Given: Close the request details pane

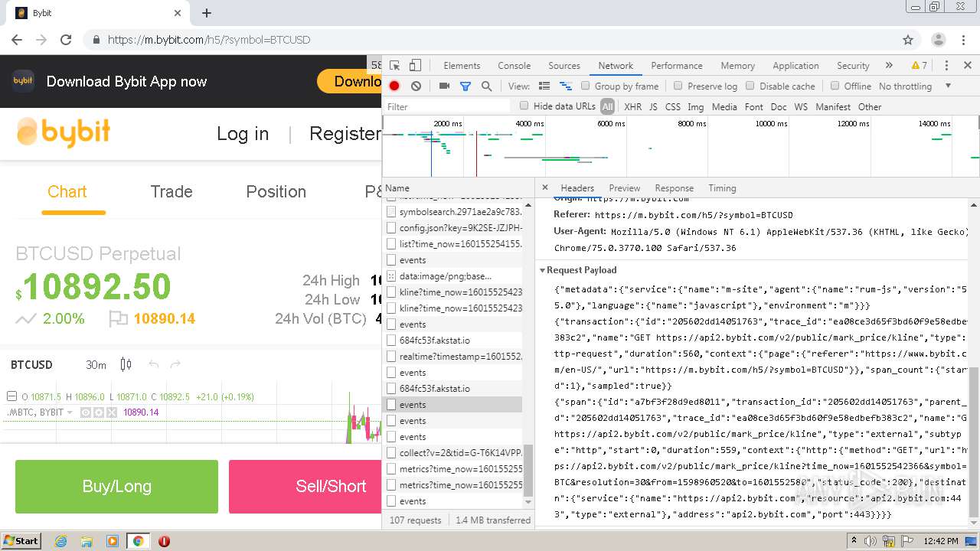Looking at the screenshot, I should pyautogui.click(x=545, y=187).
